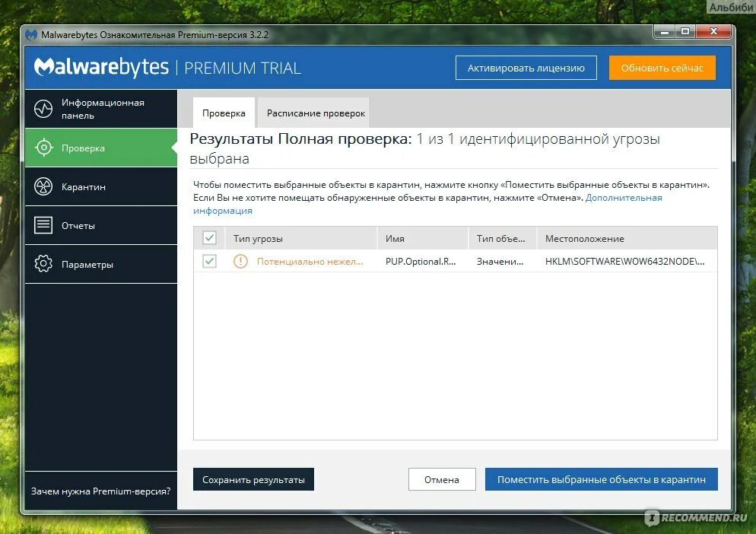The height and width of the screenshot is (534, 756).
Task: Click the dashboard pulse icon in sidebar
Action: pos(43,109)
